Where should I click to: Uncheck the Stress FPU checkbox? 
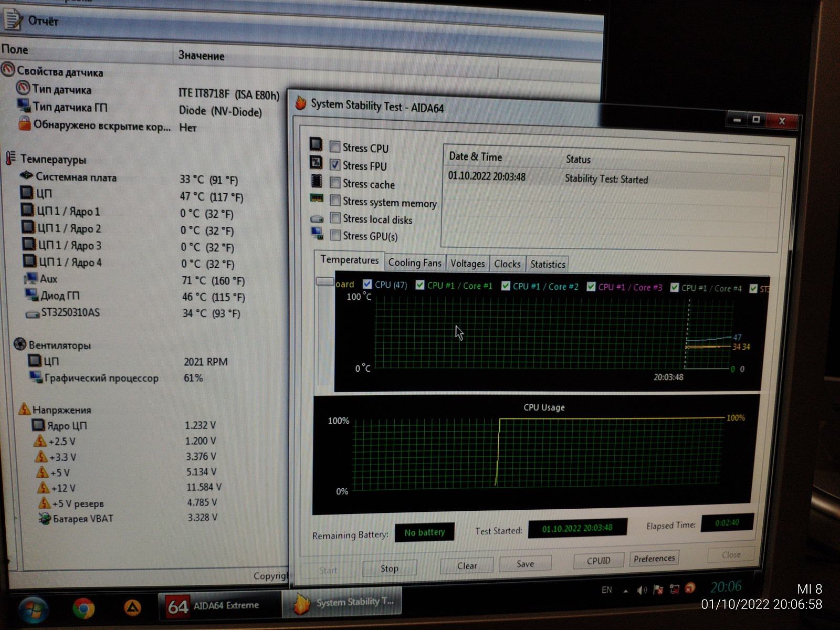[335, 165]
